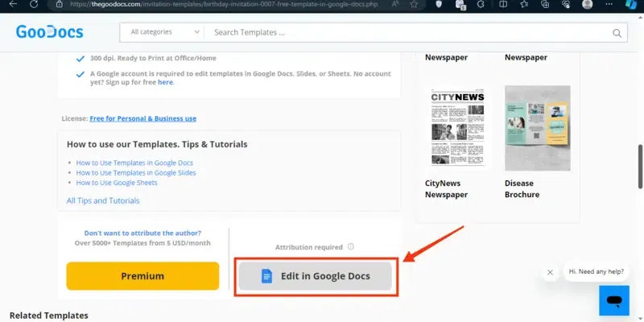Image resolution: width=644 pixels, height=322 pixels.
Task: Reload the page with the refresh icon
Action: tap(34, 4)
